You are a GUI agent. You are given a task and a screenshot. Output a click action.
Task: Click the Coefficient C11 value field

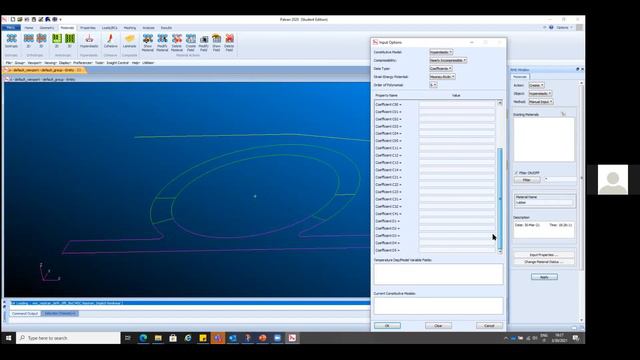[457, 148]
